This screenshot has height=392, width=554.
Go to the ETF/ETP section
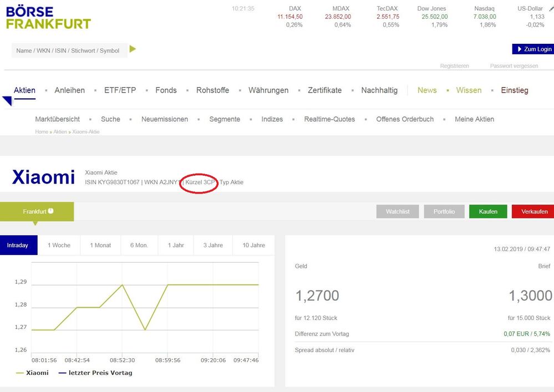click(x=120, y=90)
